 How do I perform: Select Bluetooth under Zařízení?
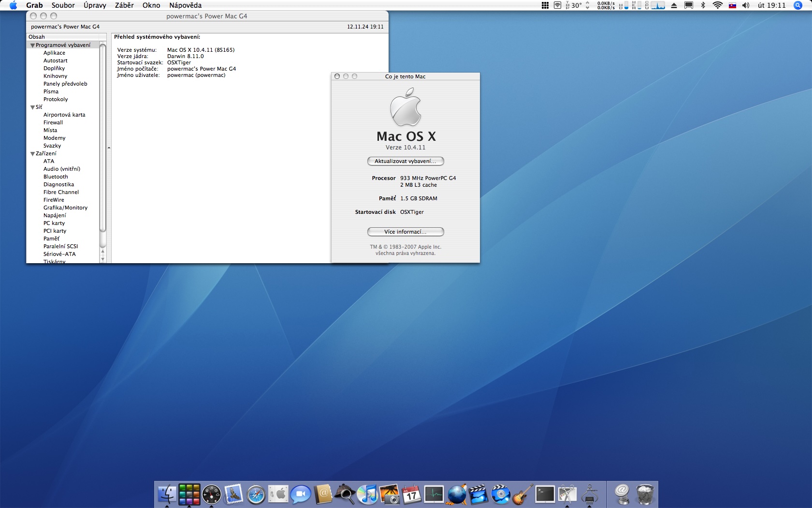tap(56, 177)
